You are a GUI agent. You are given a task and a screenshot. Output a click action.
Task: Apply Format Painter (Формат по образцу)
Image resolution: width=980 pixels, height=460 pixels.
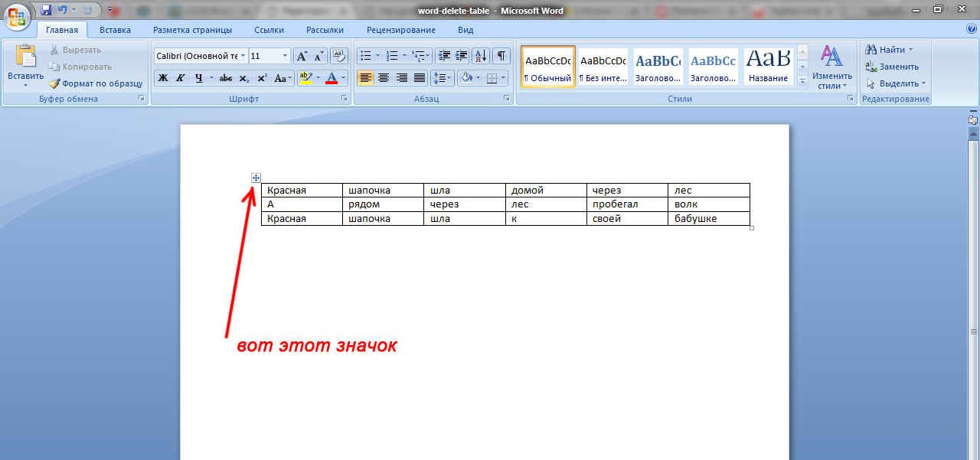tap(96, 83)
